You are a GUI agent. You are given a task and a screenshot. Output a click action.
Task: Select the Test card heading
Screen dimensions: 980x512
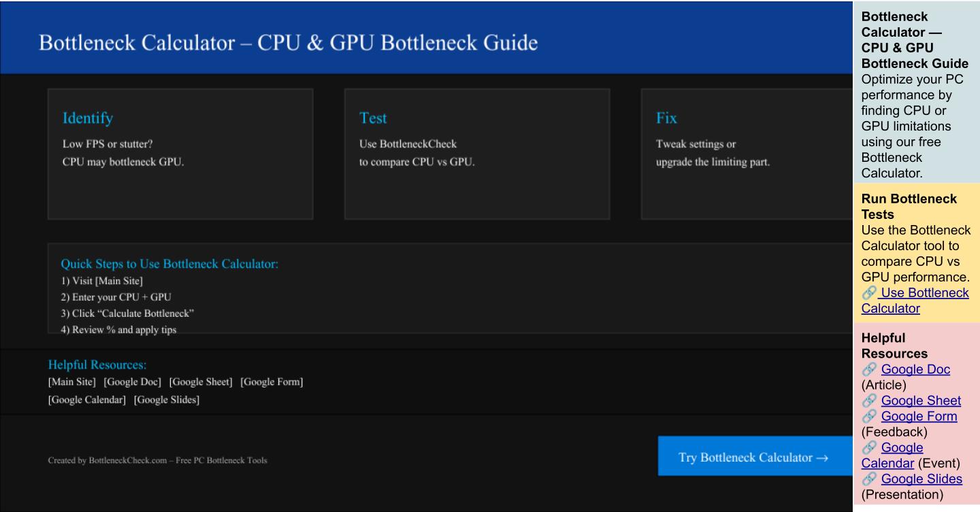(x=373, y=118)
